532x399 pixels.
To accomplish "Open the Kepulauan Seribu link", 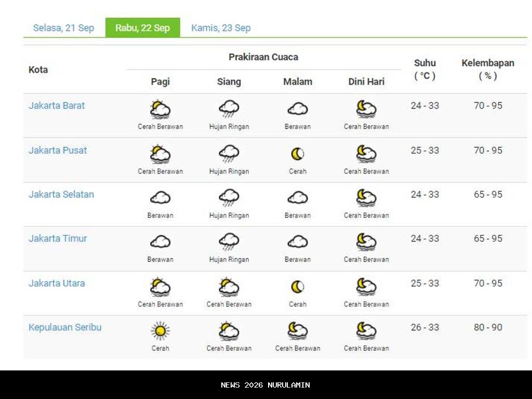I will [x=65, y=327].
